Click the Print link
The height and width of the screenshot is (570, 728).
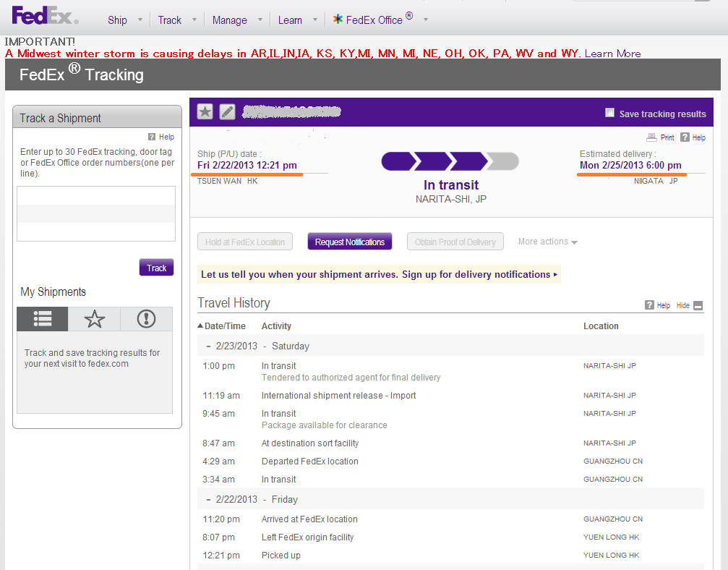click(667, 137)
